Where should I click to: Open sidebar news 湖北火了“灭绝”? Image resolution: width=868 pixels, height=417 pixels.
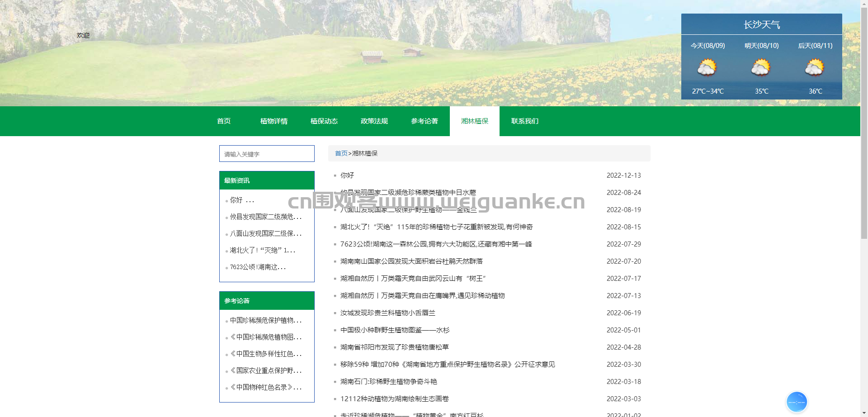[263, 250]
